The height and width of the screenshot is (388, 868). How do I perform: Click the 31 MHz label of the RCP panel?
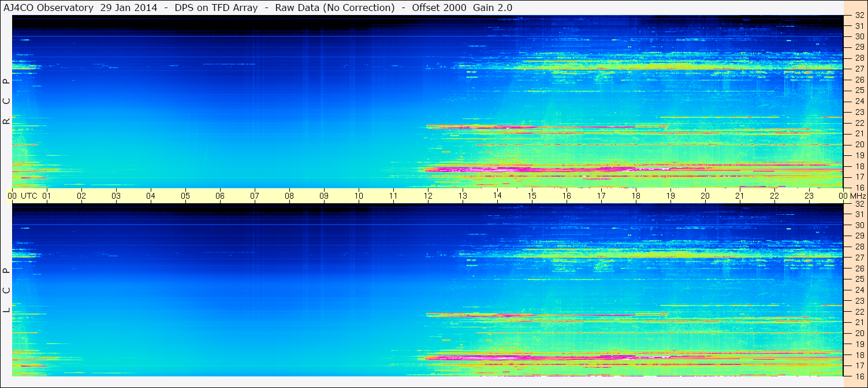pyautogui.click(x=859, y=26)
